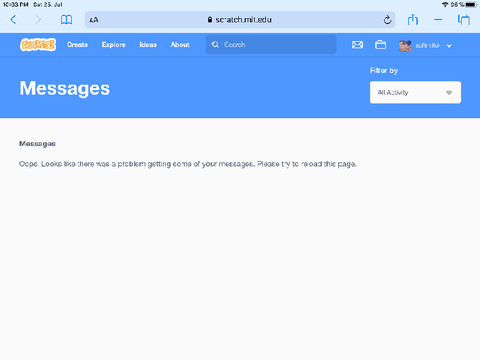Click the user profile avatar
480x360 pixels.
click(405, 46)
